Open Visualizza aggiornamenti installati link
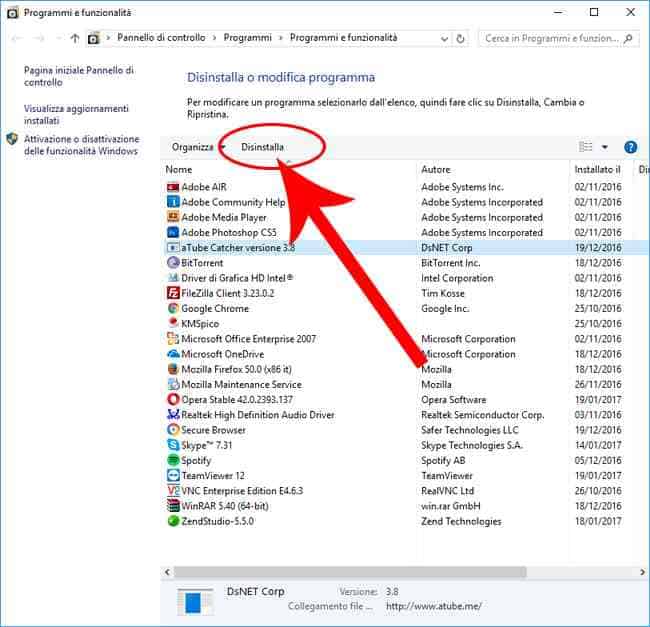650x627 pixels. 76,115
